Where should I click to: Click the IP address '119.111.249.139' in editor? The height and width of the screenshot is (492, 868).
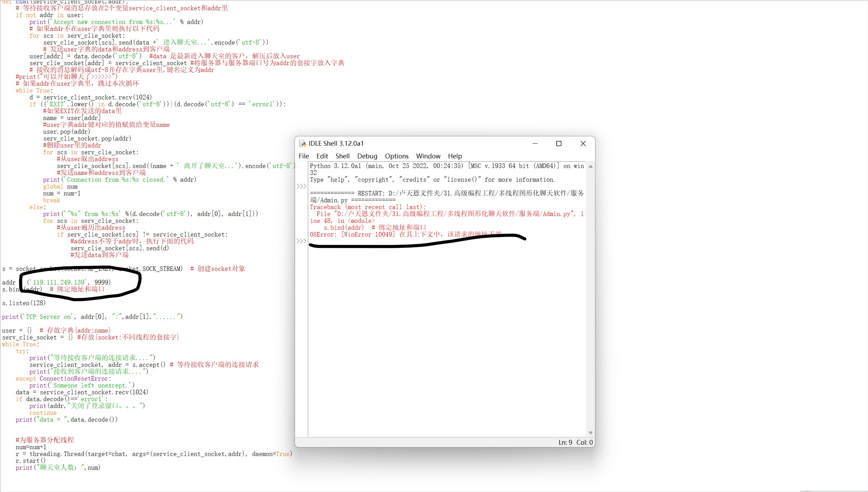pos(59,283)
